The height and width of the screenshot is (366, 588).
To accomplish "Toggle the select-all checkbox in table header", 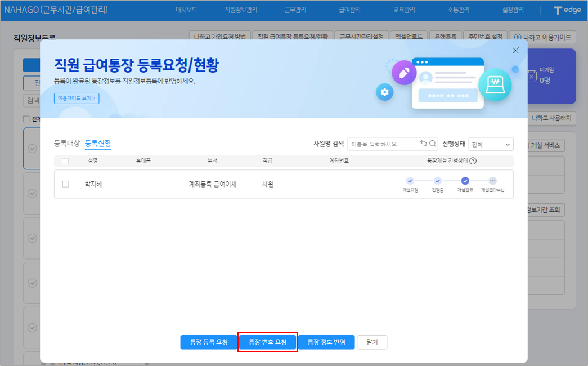I will [65, 161].
